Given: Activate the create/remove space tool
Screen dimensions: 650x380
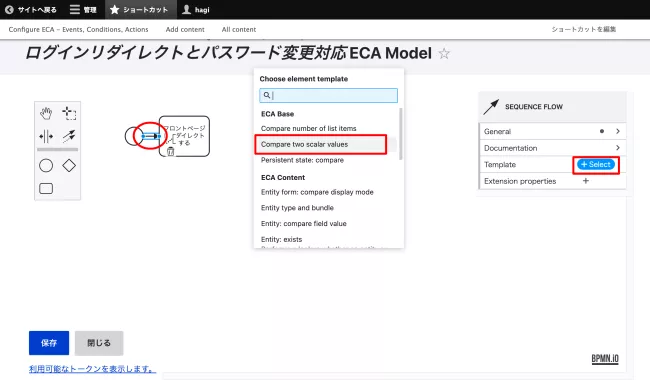Looking at the screenshot, I should coord(46,136).
